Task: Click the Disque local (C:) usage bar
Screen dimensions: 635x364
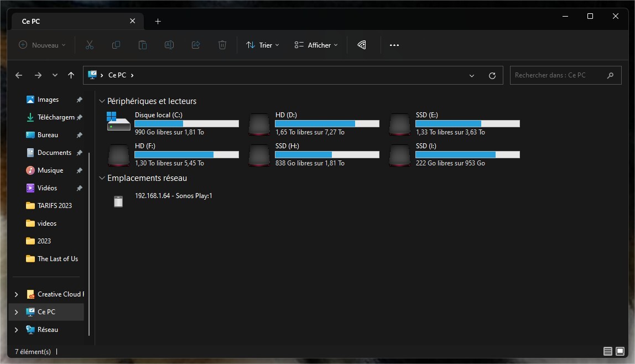Action: pos(187,124)
